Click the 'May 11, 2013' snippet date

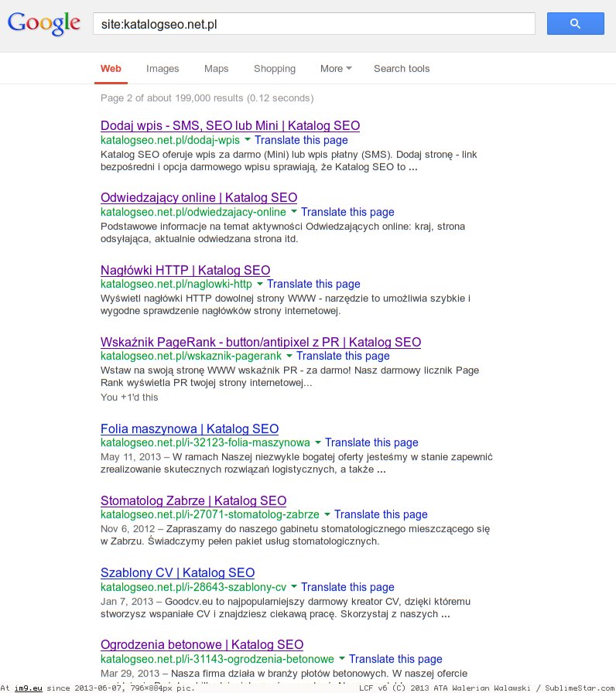pos(131,457)
